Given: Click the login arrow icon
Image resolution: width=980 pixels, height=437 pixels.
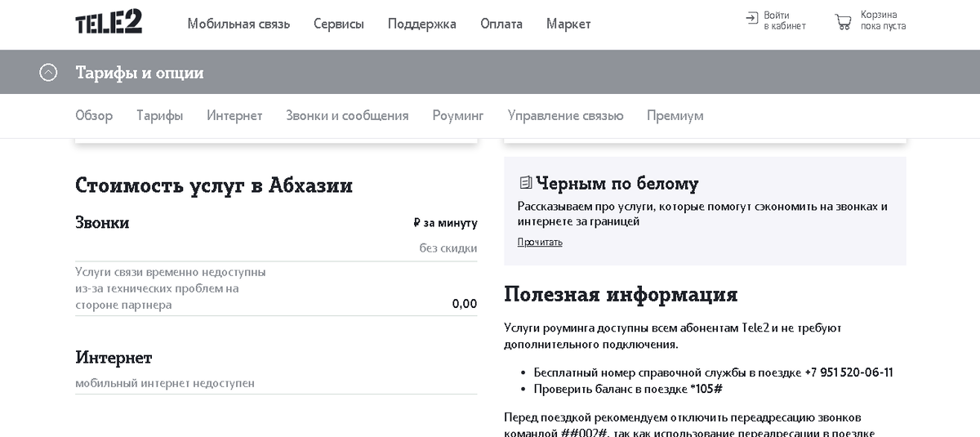Looking at the screenshot, I should pyautogui.click(x=752, y=18).
